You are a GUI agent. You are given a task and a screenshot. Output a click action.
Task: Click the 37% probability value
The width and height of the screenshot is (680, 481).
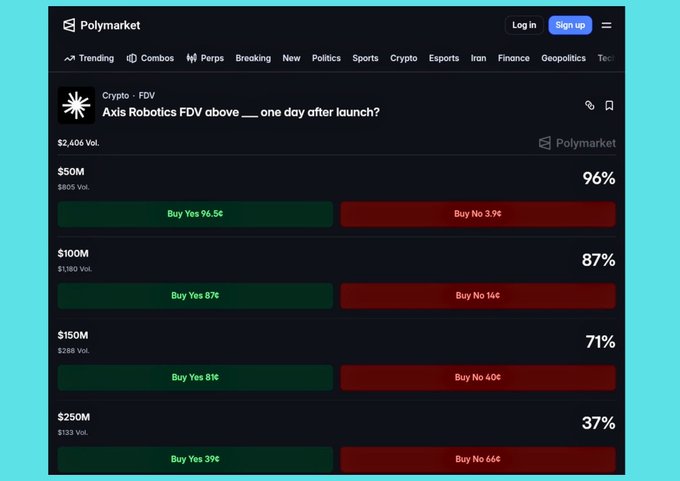click(x=598, y=423)
